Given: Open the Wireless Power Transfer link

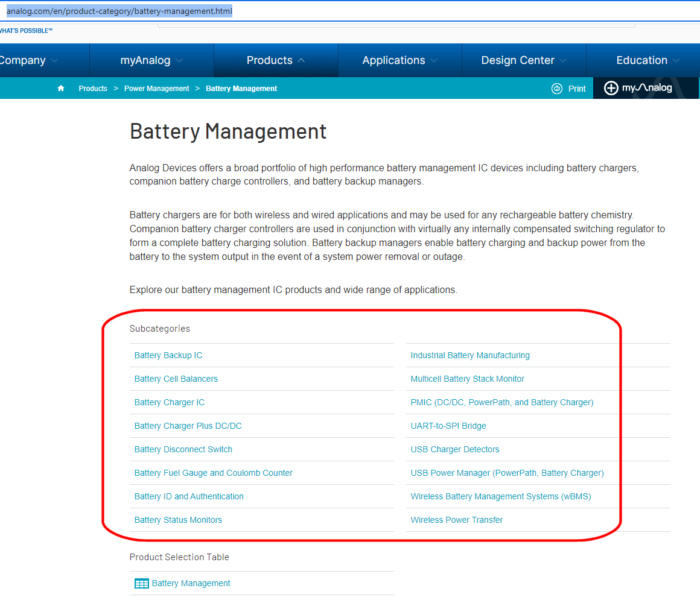Looking at the screenshot, I should pos(456,520).
